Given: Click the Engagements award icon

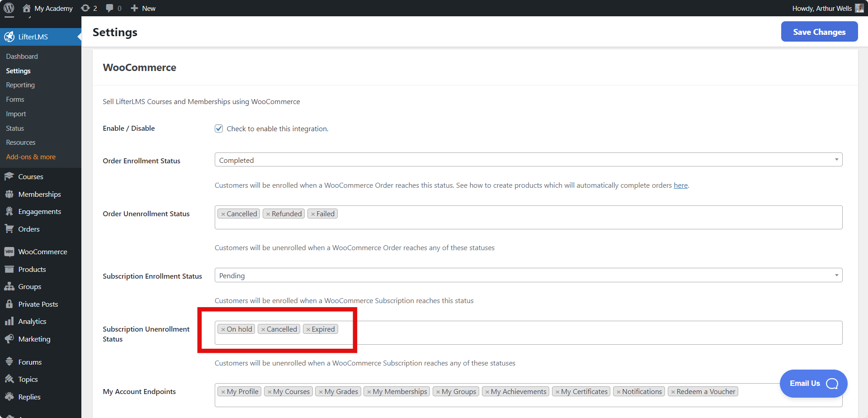Looking at the screenshot, I should [9, 211].
